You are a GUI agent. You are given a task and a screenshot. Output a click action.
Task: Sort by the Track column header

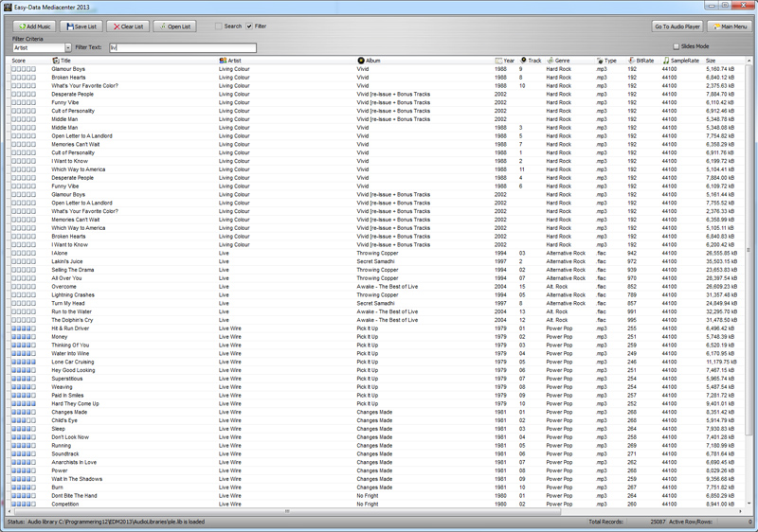[534, 61]
